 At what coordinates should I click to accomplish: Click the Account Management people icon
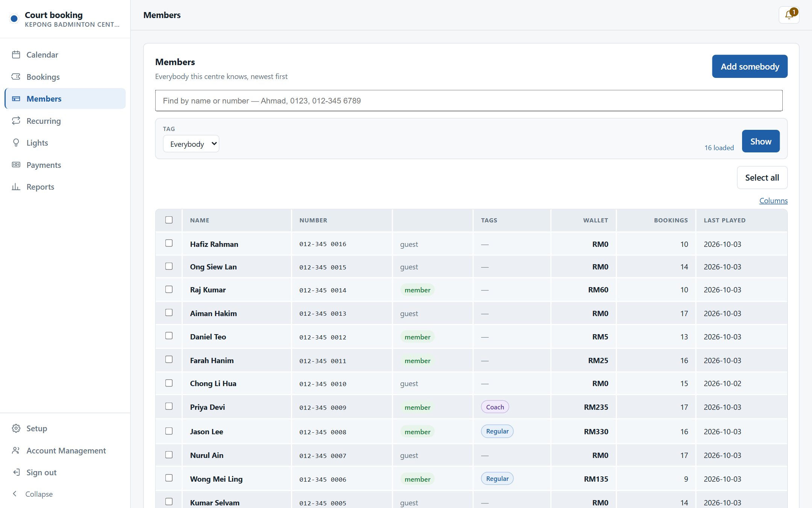(16, 450)
